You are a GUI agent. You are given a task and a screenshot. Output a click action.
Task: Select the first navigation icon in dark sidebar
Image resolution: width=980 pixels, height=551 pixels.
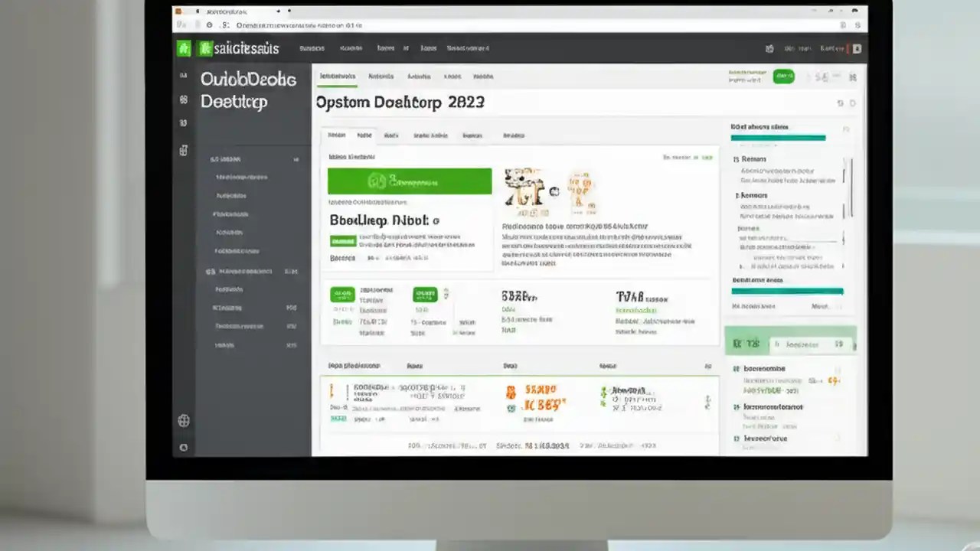[183, 75]
